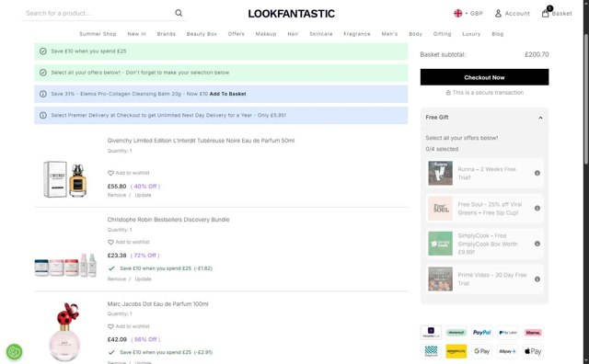Click the lock secure transaction icon
This screenshot has width=589, height=364.
[x=448, y=93]
